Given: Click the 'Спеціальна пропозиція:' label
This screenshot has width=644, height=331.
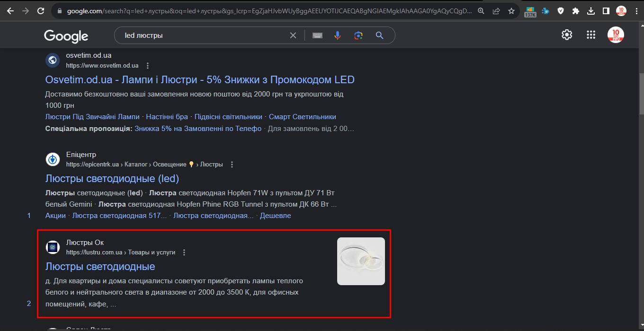Looking at the screenshot, I should point(89,129).
